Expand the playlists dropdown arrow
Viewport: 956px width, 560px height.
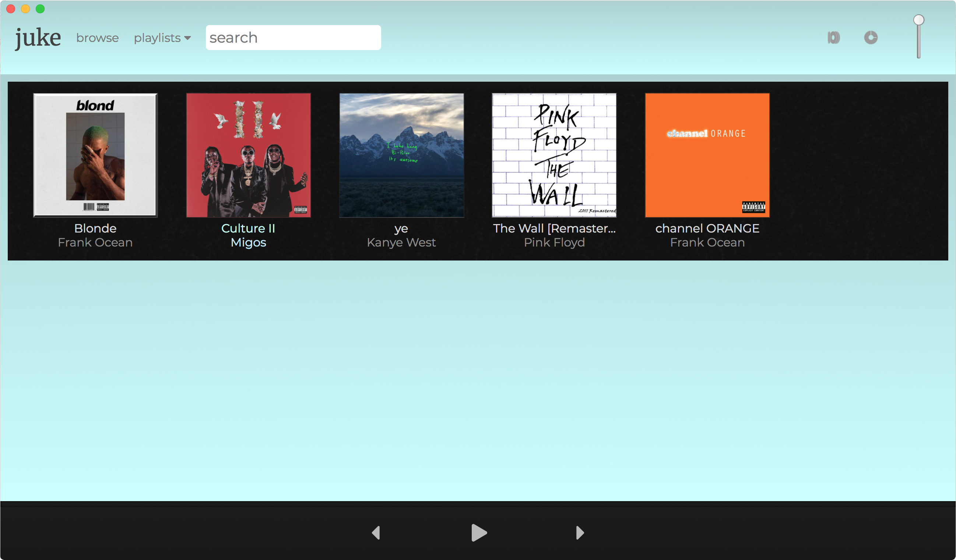point(187,38)
